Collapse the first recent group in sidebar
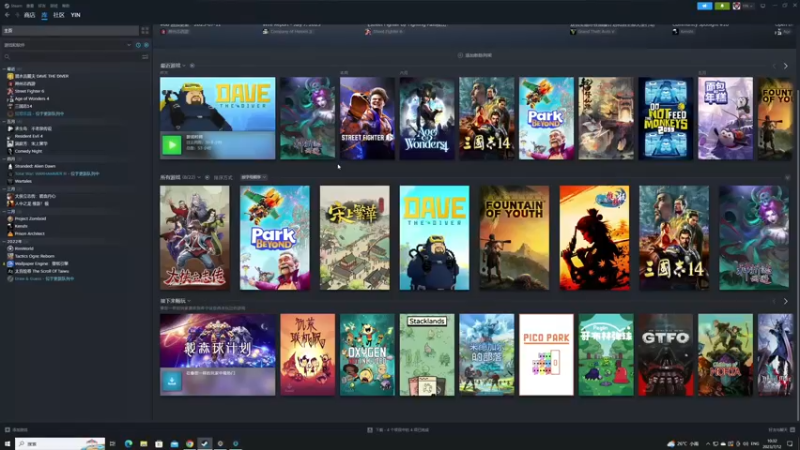Image resolution: width=800 pixels, height=450 pixels. tap(5, 68)
